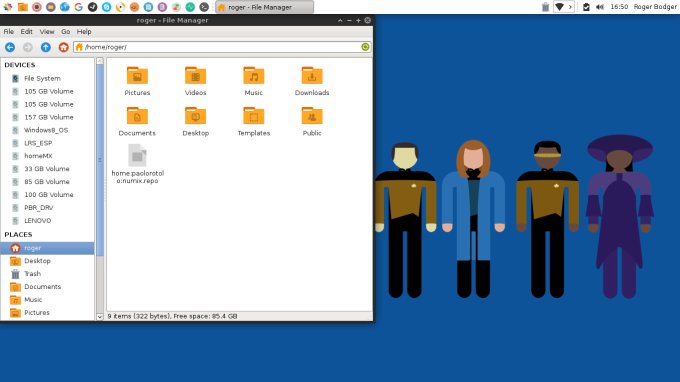
Task: Select the 85 GB Volume device
Action: (47, 182)
